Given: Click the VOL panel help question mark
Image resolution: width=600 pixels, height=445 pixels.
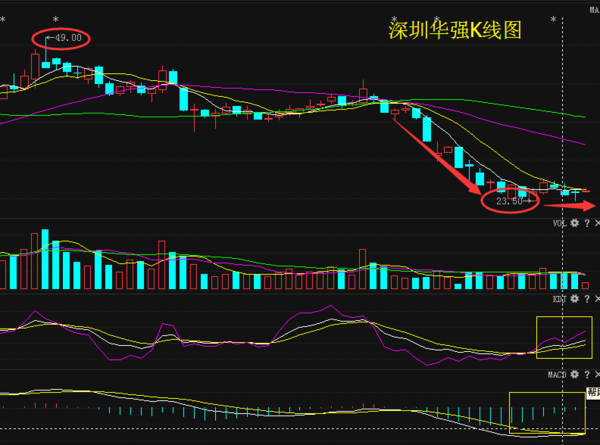Looking at the screenshot, I should click(x=587, y=223).
